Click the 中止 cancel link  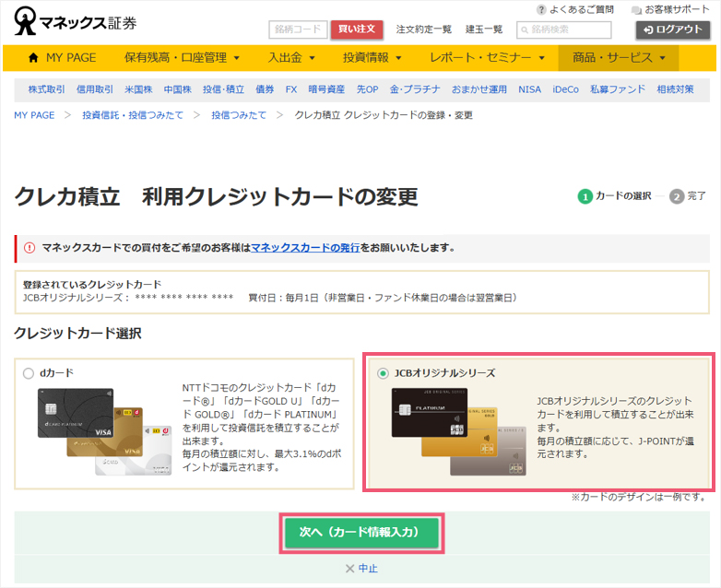tap(368, 569)
